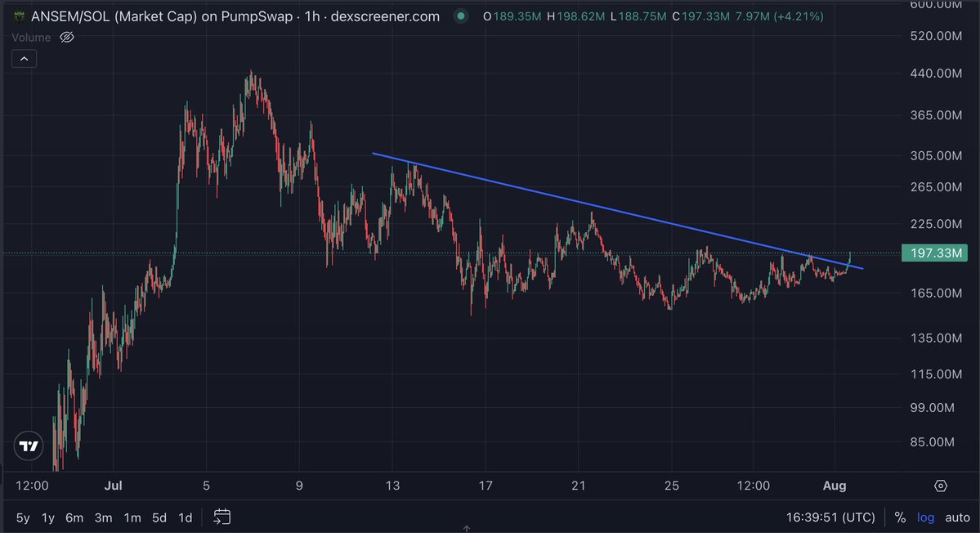This screenshot has width=980, height=533.
Task: Select the 1y time range
Action: click(x=48, y=517)
